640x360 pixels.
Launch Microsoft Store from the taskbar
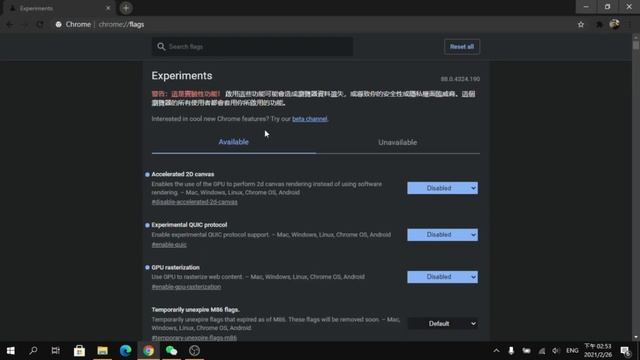click(79, 351)
